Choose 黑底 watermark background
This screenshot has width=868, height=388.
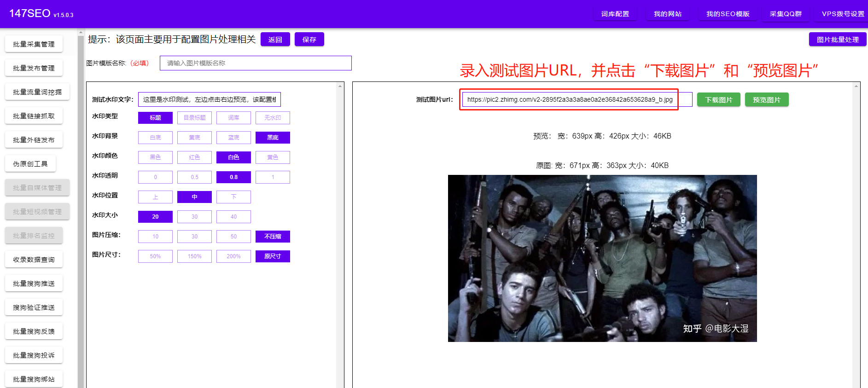(x=273, y=138)
